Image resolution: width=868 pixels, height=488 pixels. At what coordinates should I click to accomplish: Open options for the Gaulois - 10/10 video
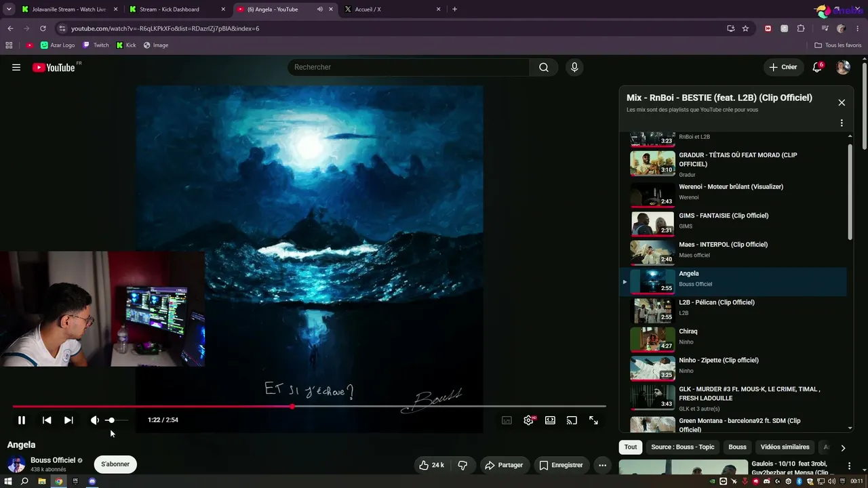click(x=849, y=466)
